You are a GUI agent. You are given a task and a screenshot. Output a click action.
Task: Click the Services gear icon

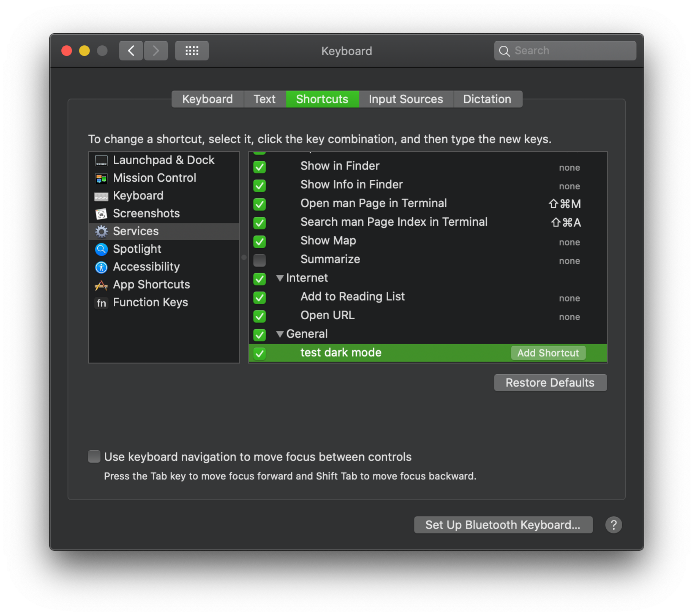tap(101, 232)
